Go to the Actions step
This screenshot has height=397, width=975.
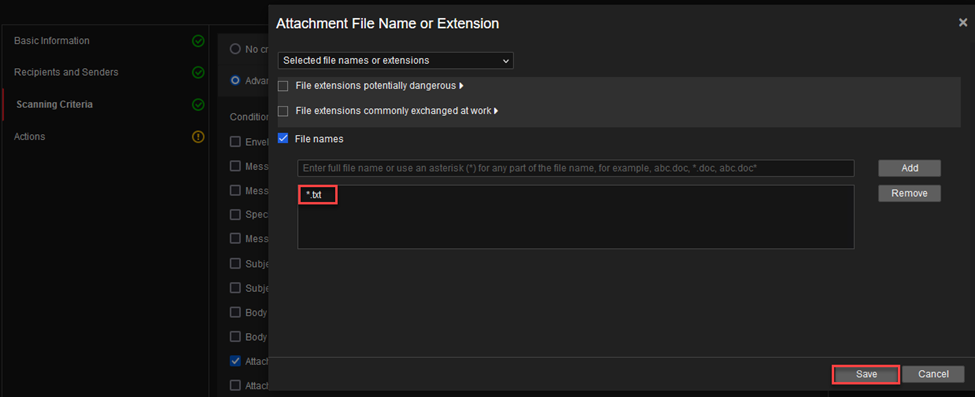click(x=29, y=136)
